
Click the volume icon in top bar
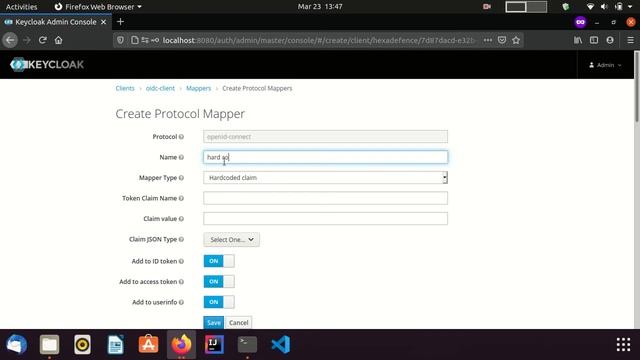(604, 7)
